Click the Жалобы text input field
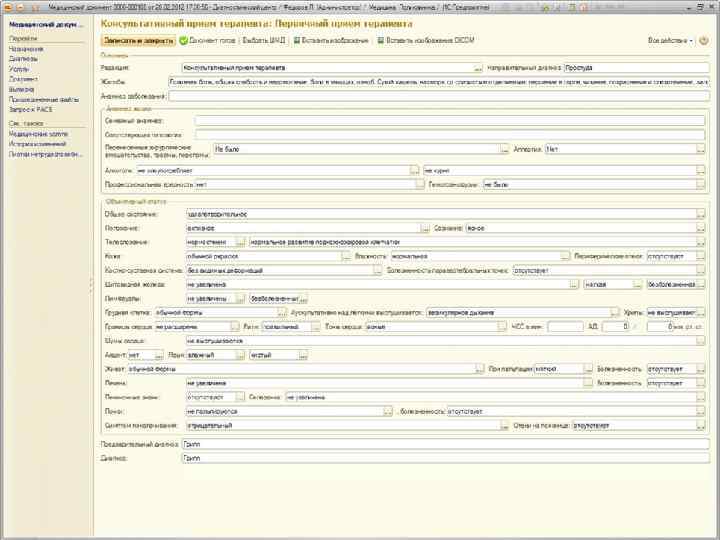 [x=438, y=81]
